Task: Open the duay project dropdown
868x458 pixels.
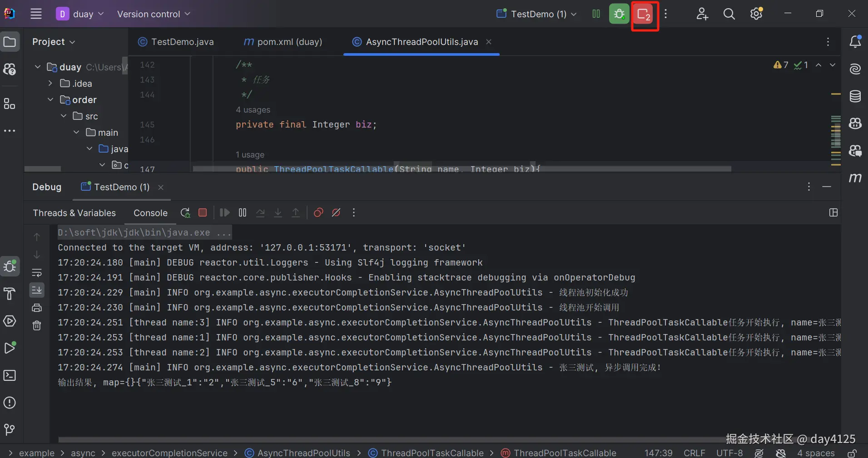Action: click(80, 14)
